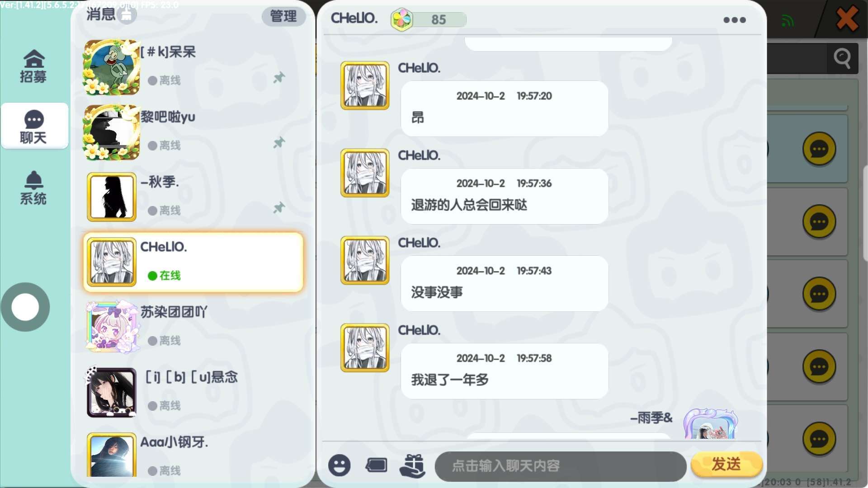Open the three-dots more options menu

coord(735,20)
